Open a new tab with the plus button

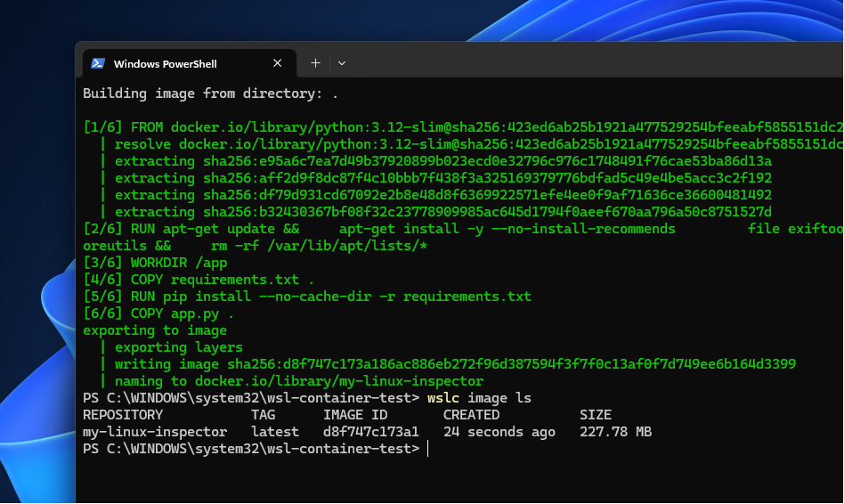coord(315,63)
